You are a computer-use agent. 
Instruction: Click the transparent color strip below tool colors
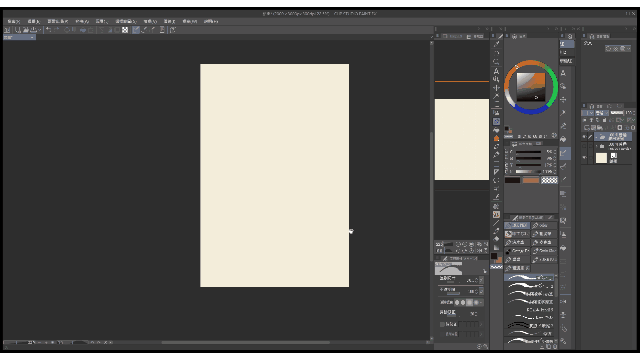coord(496,267)
